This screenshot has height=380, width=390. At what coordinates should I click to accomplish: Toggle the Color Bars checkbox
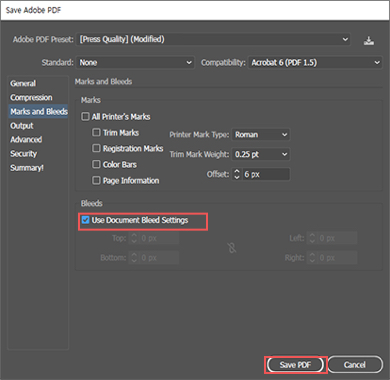tap(96, 164)
